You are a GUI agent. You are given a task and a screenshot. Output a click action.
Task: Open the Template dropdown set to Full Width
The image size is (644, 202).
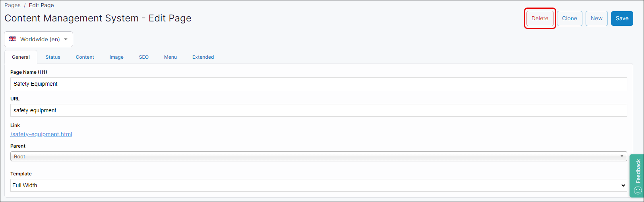318,185
